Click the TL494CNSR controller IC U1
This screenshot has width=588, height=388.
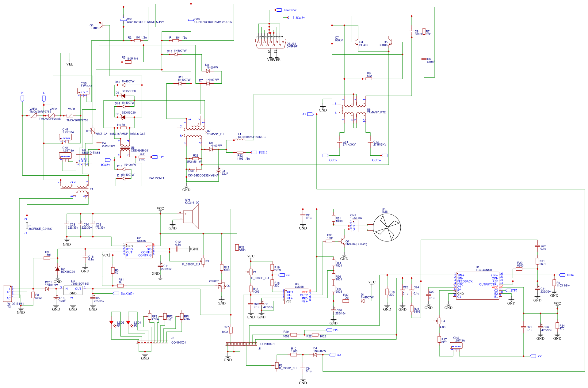point(477,286)
